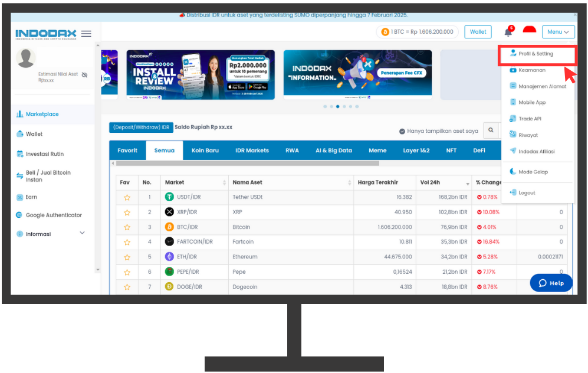Hide estimated asset value eye icon
588x373 pixels.
(85, 75)
